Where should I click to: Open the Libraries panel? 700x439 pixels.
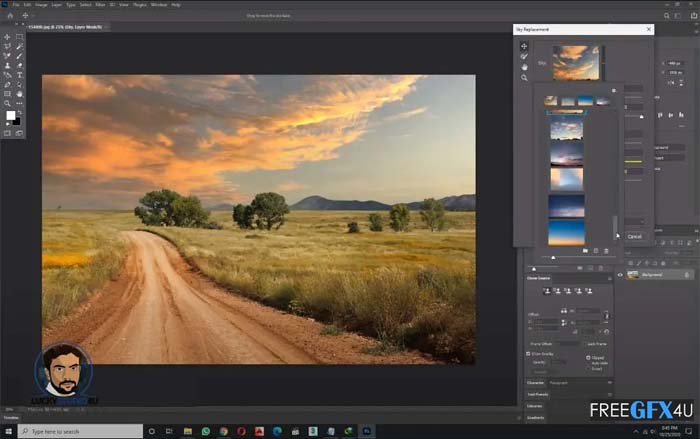(534, 406)
